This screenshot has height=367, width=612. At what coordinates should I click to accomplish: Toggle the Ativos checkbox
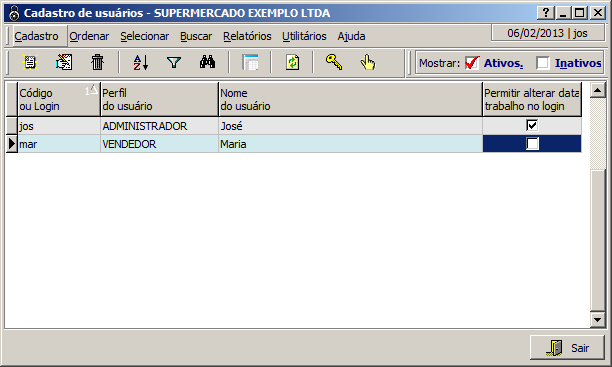(x=472, y=63)
